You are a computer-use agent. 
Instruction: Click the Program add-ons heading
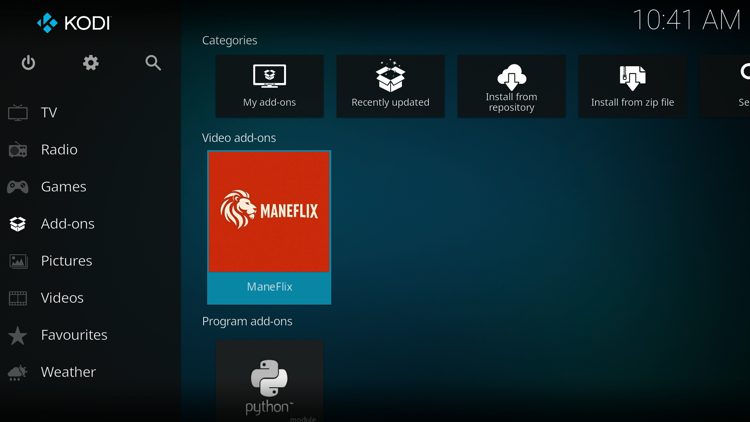(x=247, y=321)
